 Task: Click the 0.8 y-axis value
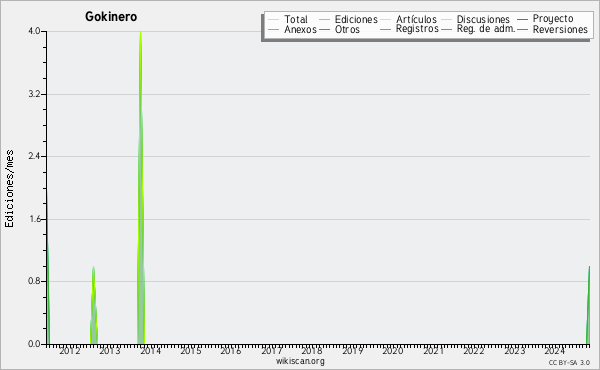click(x=34, y=282)
